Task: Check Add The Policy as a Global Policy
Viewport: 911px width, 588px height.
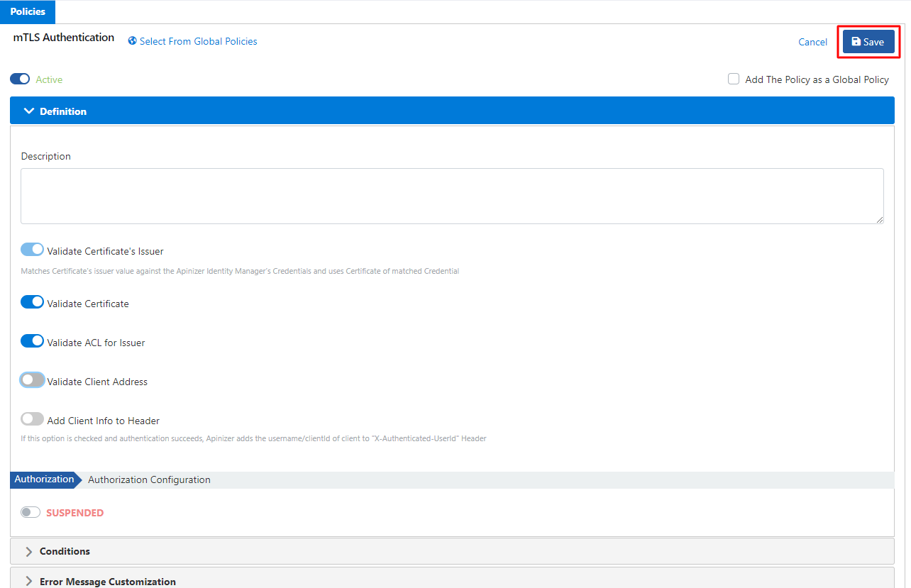Action: tap(734, 79)
